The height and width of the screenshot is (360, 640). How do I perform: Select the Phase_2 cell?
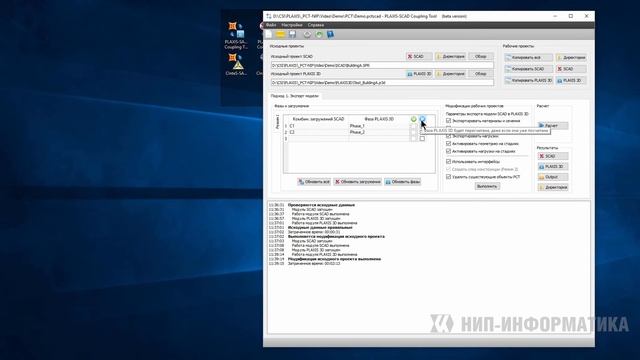379,132
